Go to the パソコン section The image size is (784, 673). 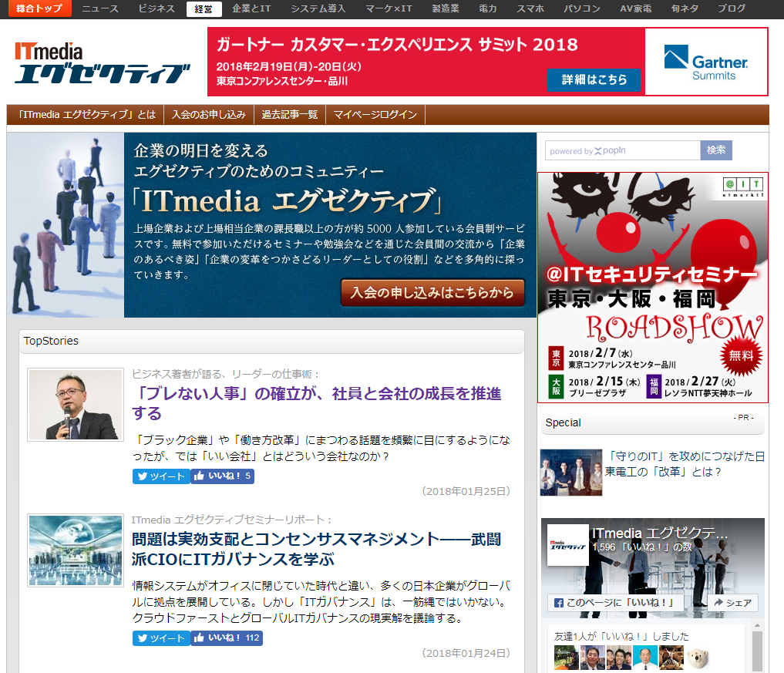pyautogui.click(x=582, y=8)
